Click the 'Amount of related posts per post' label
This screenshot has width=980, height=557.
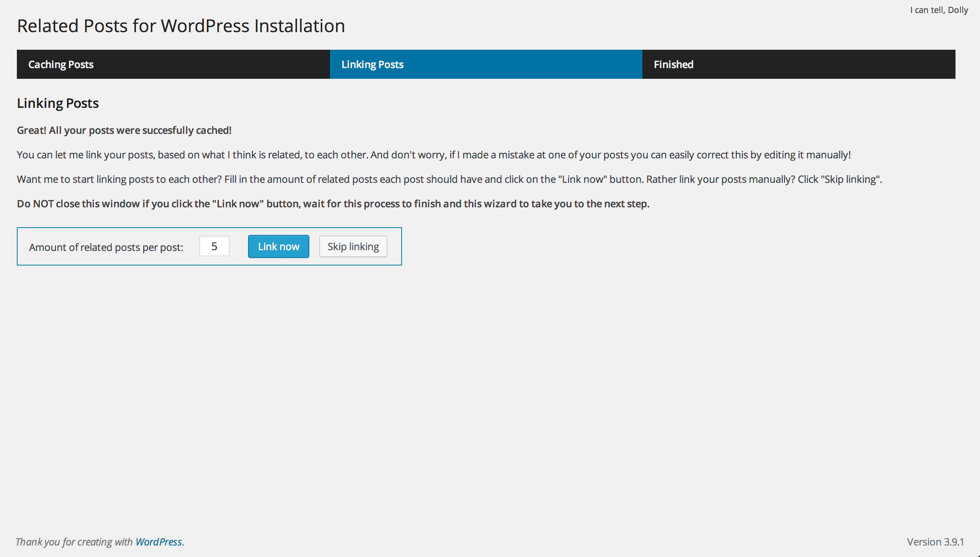click(106, 248)
